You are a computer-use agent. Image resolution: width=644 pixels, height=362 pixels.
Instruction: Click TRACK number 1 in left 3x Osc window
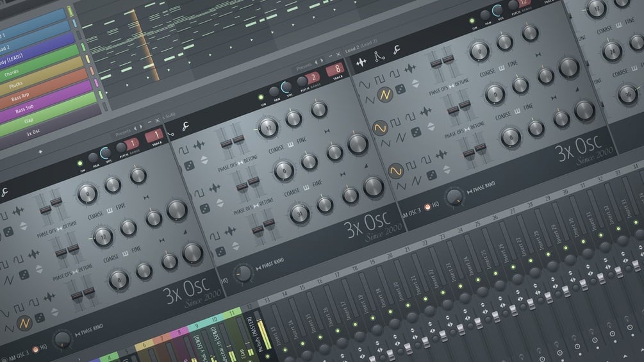coord(155,136)
